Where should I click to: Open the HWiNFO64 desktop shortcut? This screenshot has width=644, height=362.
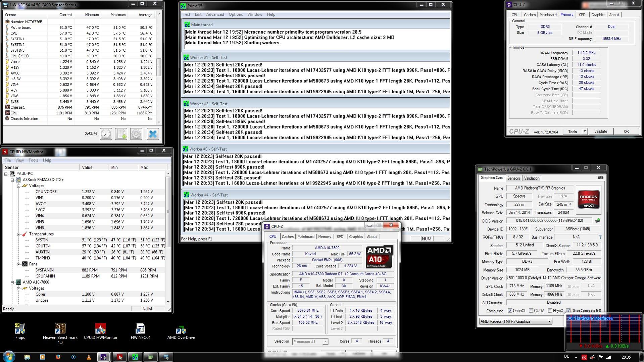click(140, 331)
